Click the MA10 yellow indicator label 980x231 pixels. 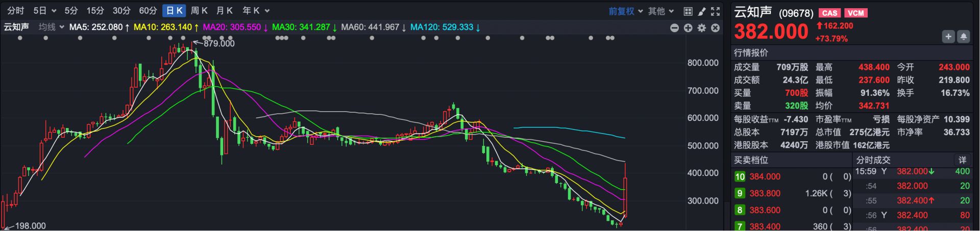[x=162, y=27]
